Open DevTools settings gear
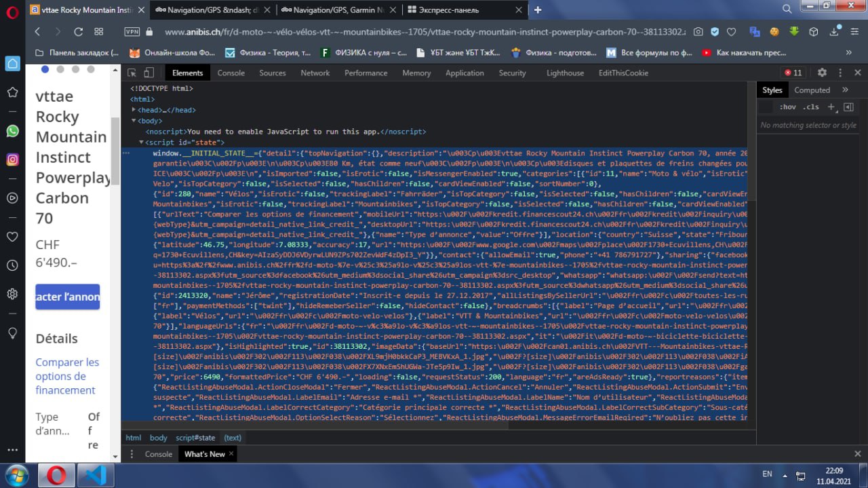 822,73
